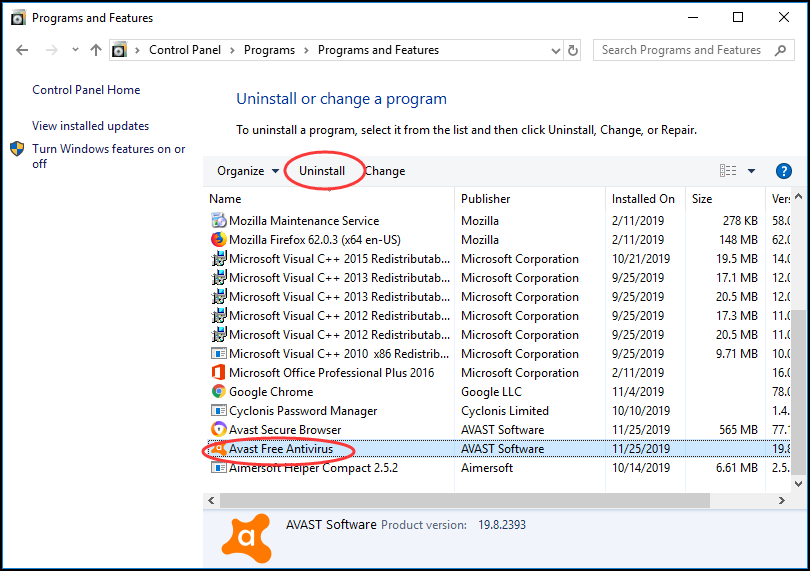Click the vertical scrollbar thumb
The height and width of the screenshot is (571, 810).
pos(799,392)
